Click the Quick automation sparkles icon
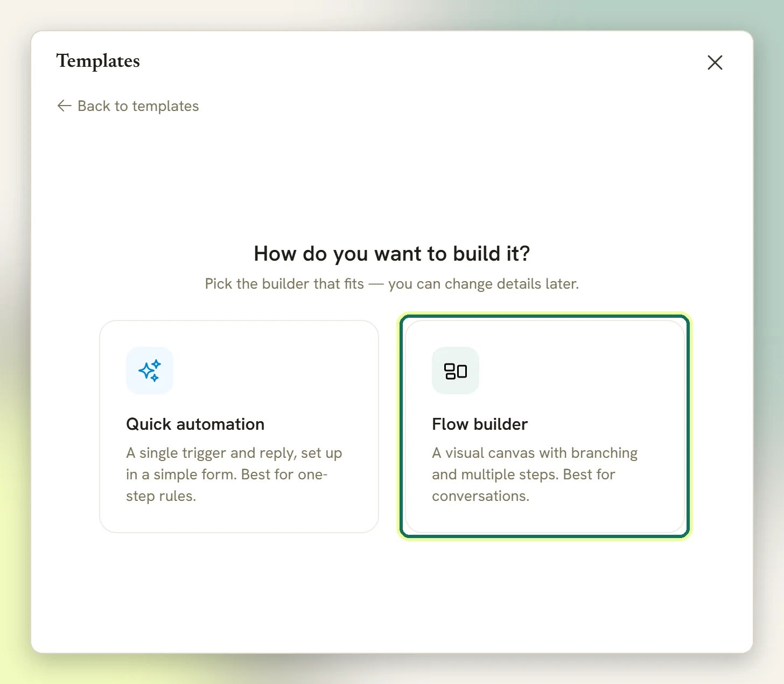This screenshot has width=784, height=684. coord(150,371)
